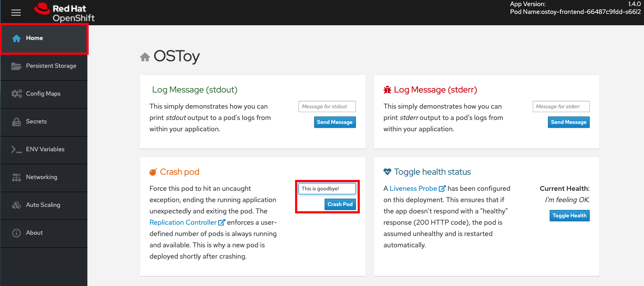644x286 pixels.
Task: Open the Replication Controller link
Action: click(183, 223)
